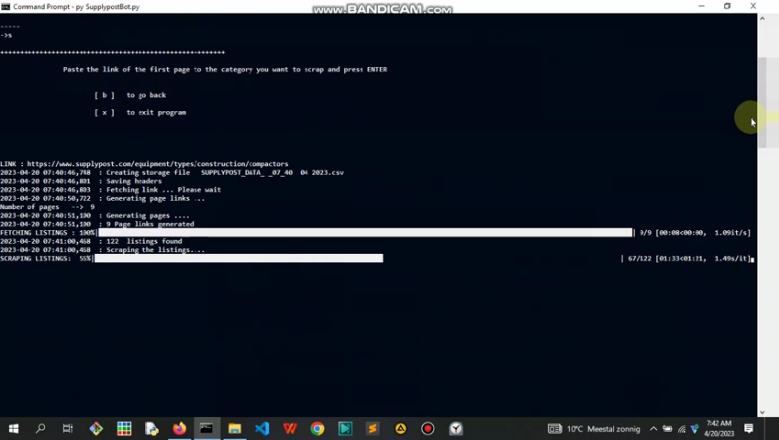Viewport: 779px width, 440px height.
Task: Click '[ x ] to exit program' line
Action: pyautogui.click(x=140, y=112)
